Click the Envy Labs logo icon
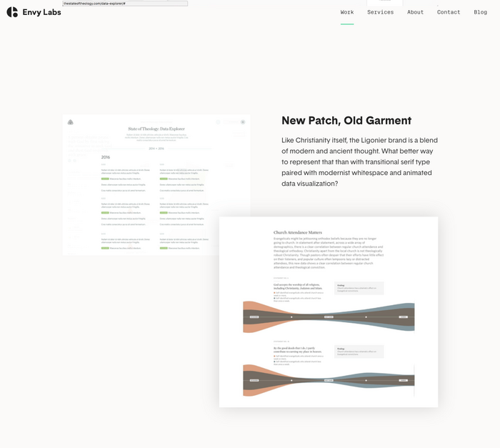The width and height of the screenshot is (500, 448). pos(12,12)
